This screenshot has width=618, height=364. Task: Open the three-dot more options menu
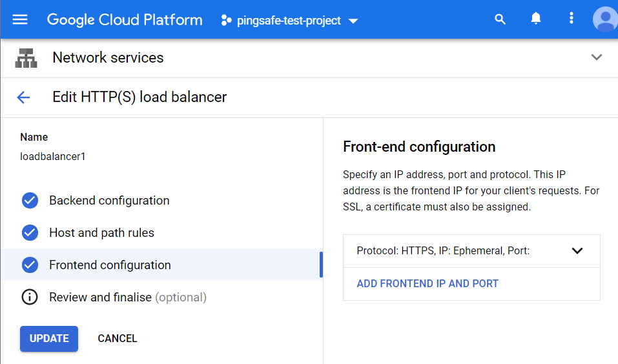(x=571, y=19)
